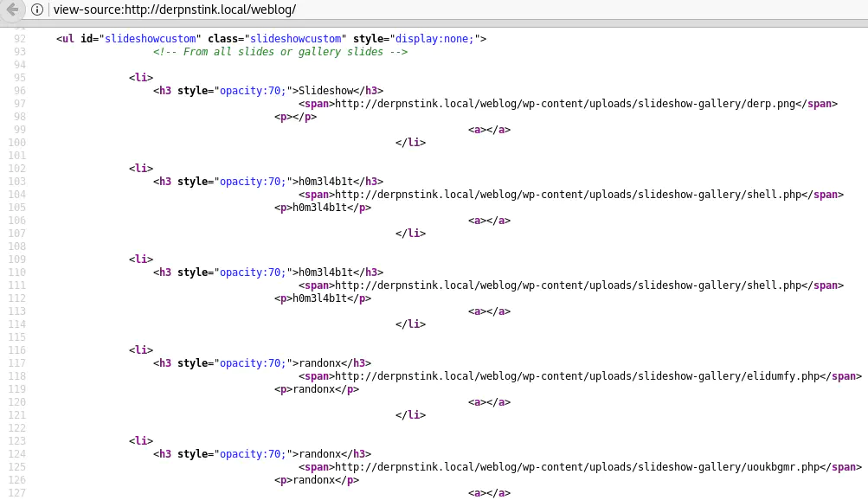Image resolution: width=868 pixels, height=500 pixels.
Task: Click the empty anchor tag on line 99
Action: tap(489, 130)
